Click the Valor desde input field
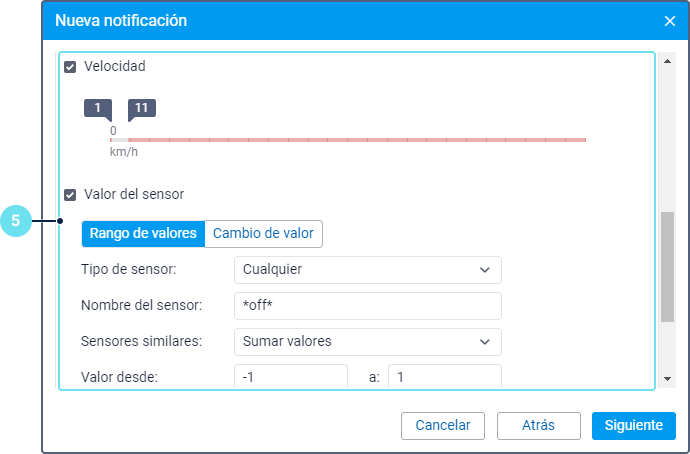Image resolution: width=690 pixels, height=454 pixels. pyautogui.click(x=290, y=377)
